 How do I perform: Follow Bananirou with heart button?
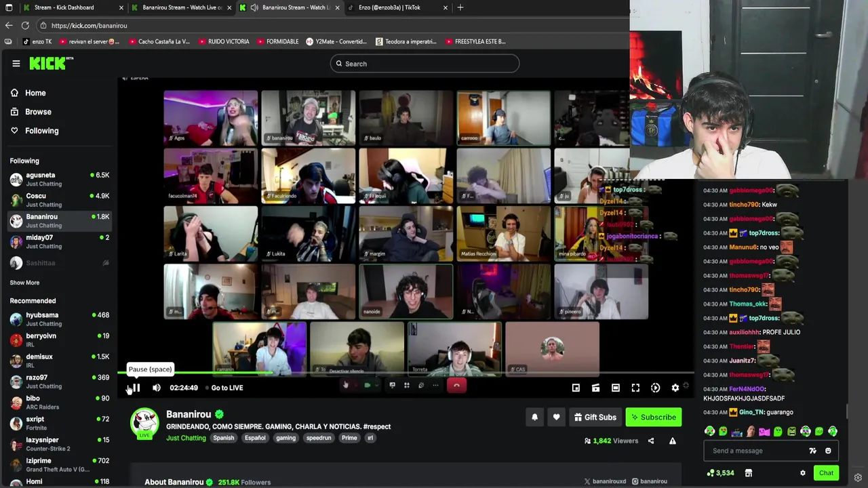pyautogui.click(x=556, y=418)
